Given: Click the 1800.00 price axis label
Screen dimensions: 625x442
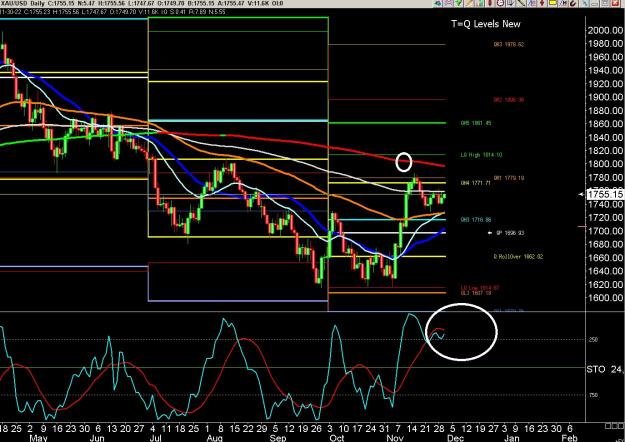Looking at the screenshot, I should tap(605, 164).
